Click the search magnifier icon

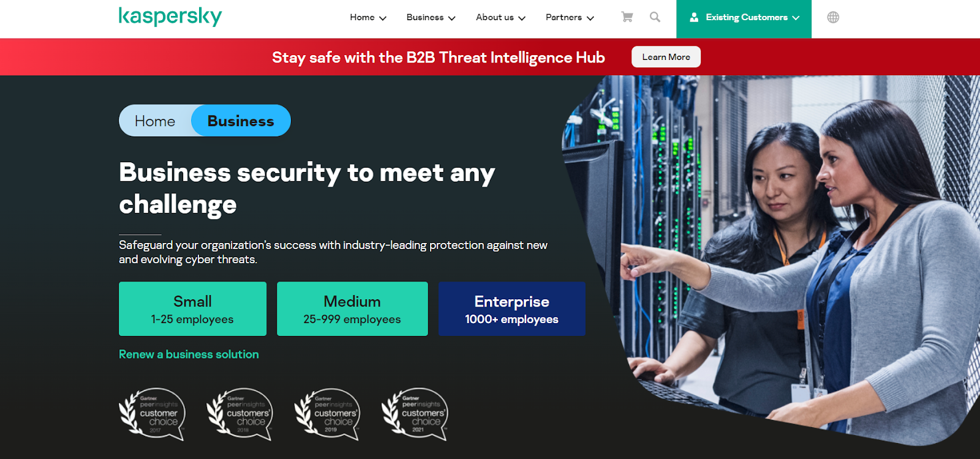tap(655, 17)
